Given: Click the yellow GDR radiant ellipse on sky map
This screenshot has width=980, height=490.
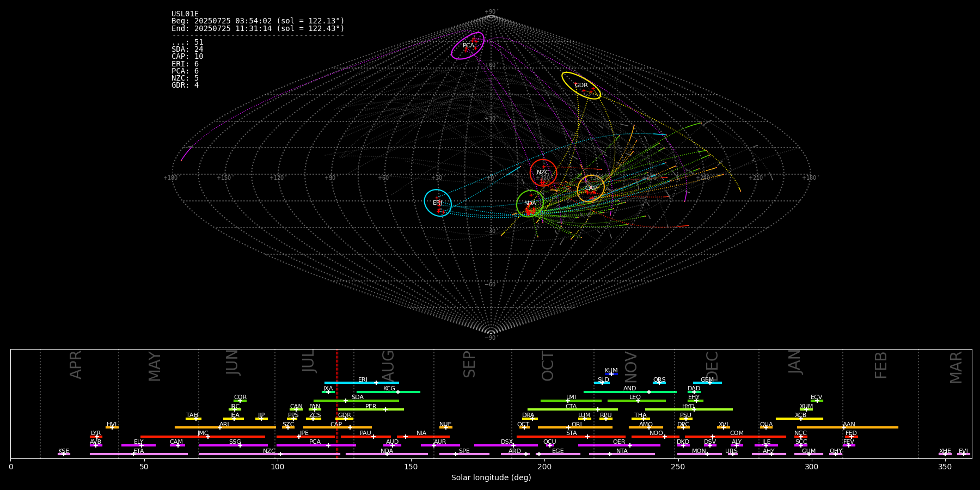Looking at the screenshot, I should coord(581,85).
